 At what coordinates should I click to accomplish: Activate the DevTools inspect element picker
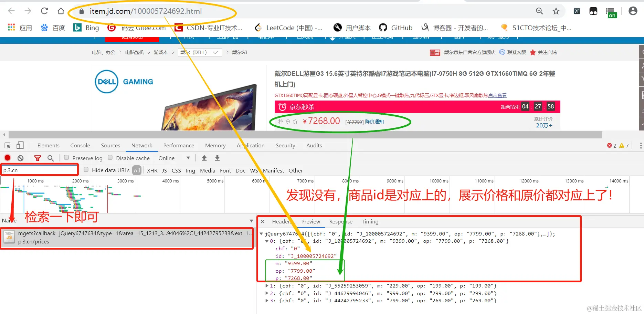pyautogui.click(x=8, y=146)
